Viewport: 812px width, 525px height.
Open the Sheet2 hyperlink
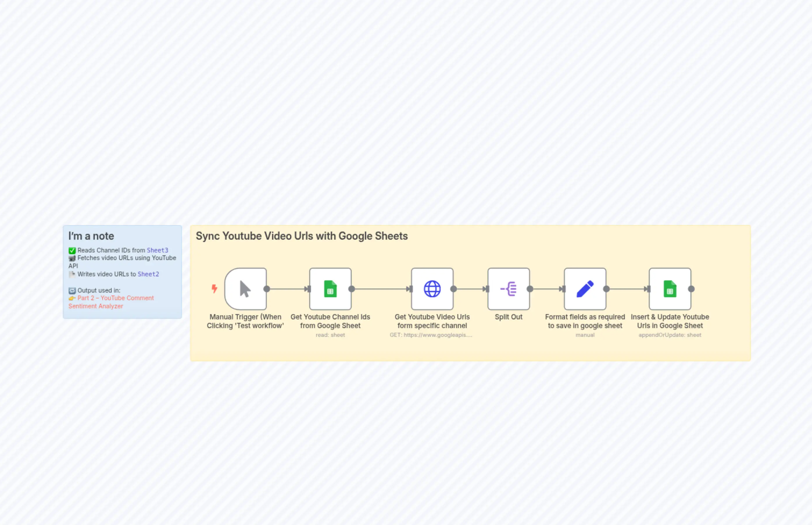(x=148, y=274)
